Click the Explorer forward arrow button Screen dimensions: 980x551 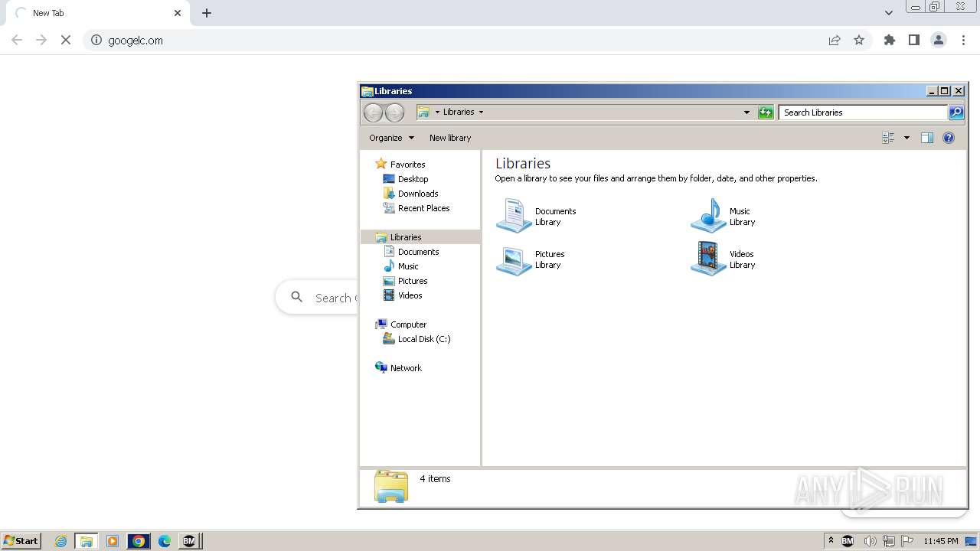(394, 112)
